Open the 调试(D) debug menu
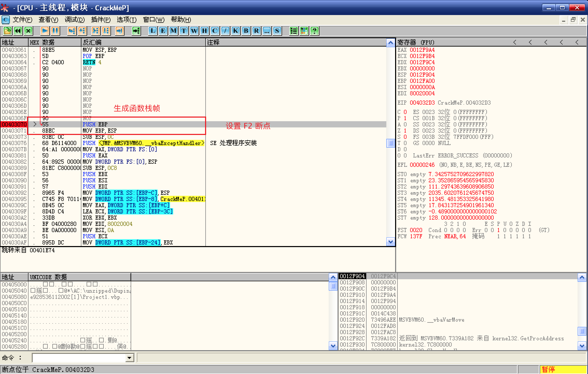This screenshot has width=588, height=374. [x=74, y=20]
